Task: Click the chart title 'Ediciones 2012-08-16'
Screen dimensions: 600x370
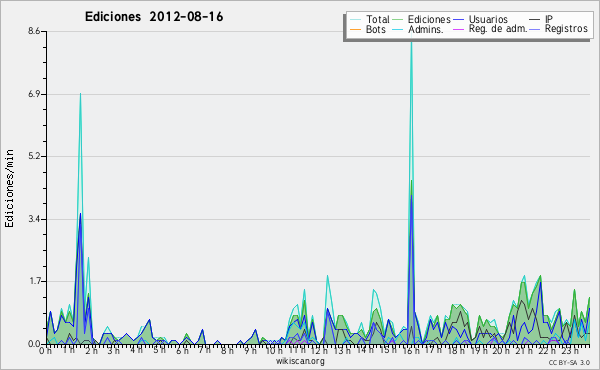Action: pos(154,17)
